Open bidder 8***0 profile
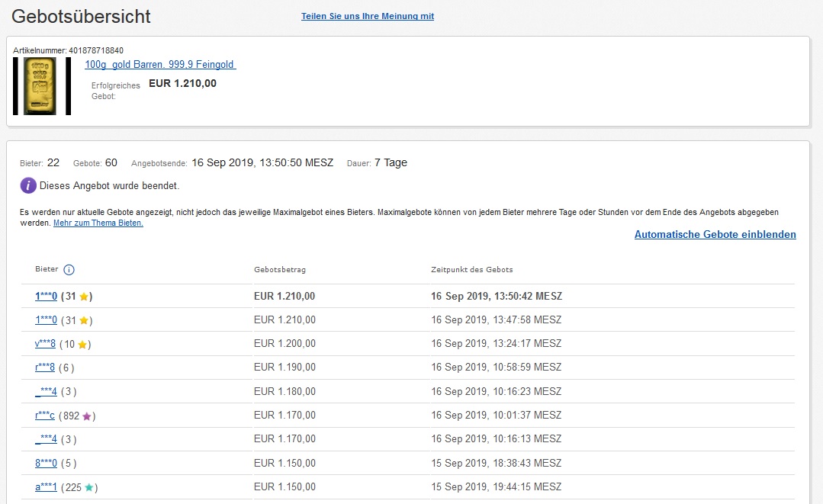This screenshot has width=823, height=504. click(x=46, y=464)
